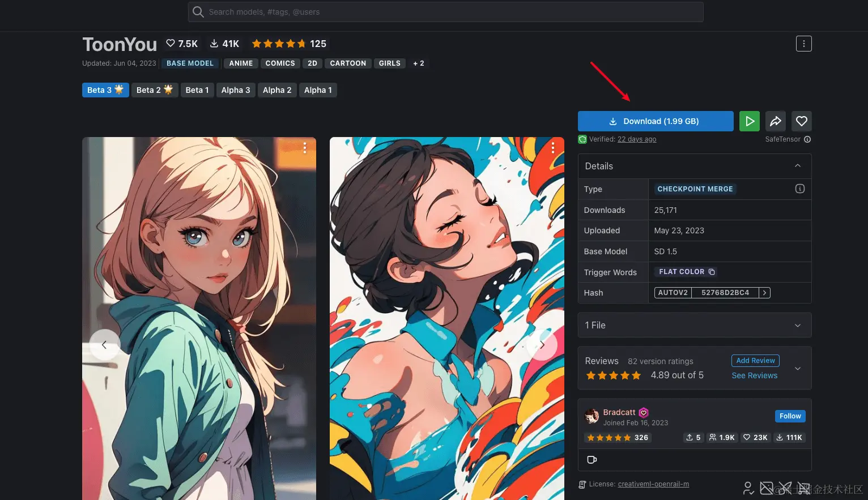Screen dimensions: 868x500
Task: Click the ANIME tag
Action: 241,63
